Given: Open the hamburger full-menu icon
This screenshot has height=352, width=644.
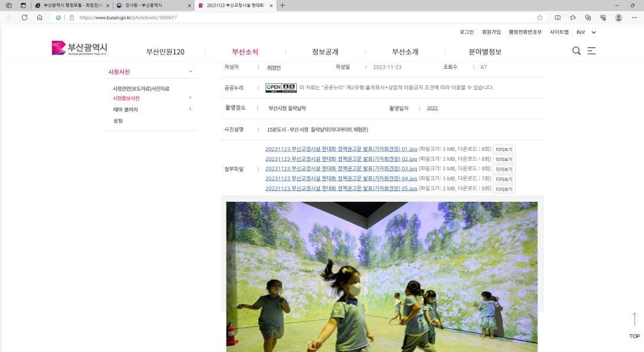Looking at the screenshot, I should point(592,51).
